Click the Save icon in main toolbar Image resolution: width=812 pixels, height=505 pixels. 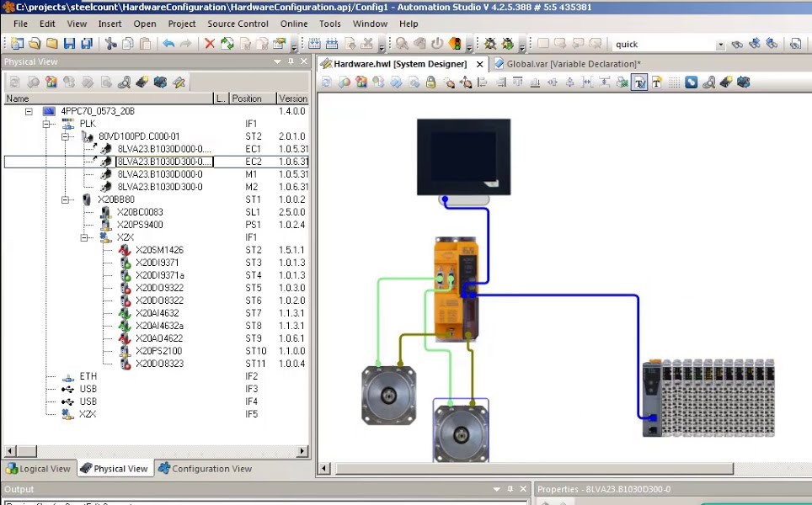tap(69, 44)
